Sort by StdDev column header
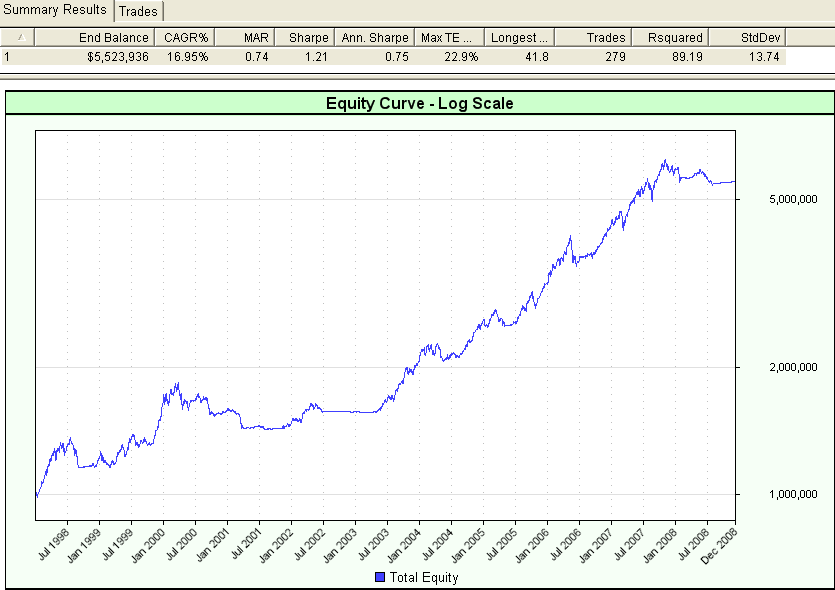This screenshot has height=590, width=835. point(748,37)
